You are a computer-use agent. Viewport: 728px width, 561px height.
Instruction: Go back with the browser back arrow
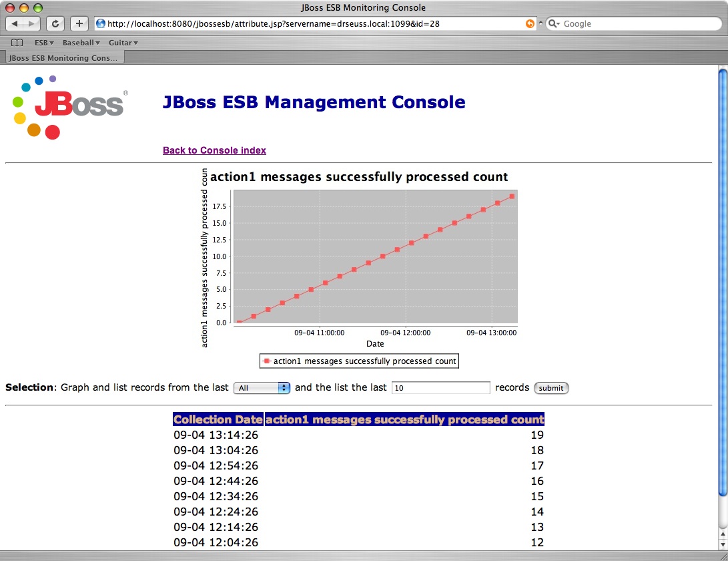tap(15, 23)
